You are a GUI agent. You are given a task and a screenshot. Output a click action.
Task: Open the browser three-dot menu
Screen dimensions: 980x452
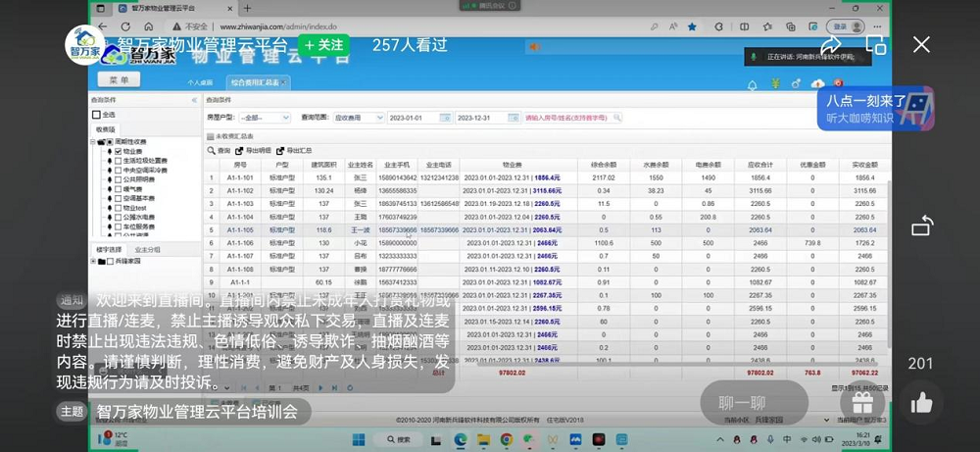click(878, 26)
